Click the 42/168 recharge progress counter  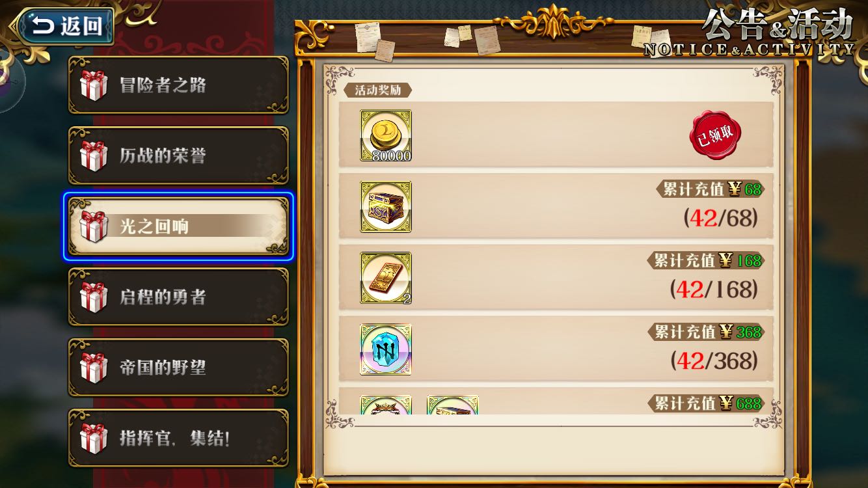(x=714, y=289)
